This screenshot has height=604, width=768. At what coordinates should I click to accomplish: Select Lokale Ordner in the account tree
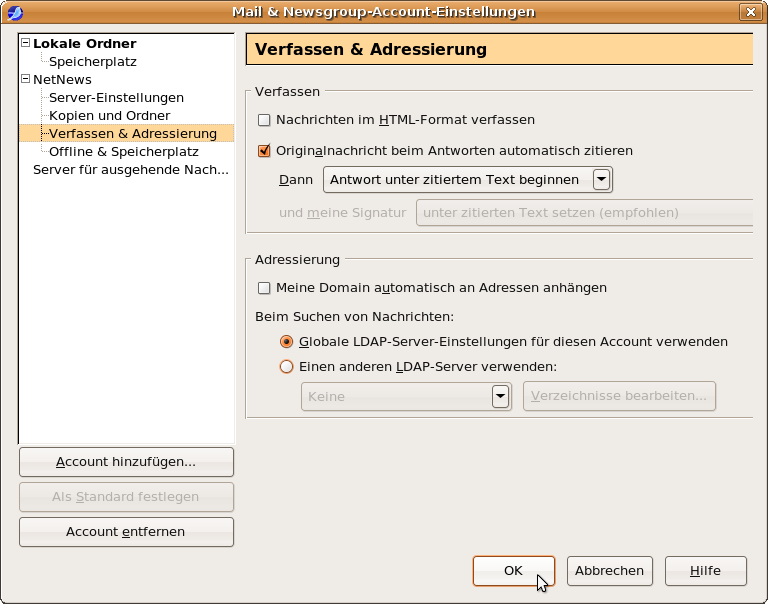click(85, 44)
